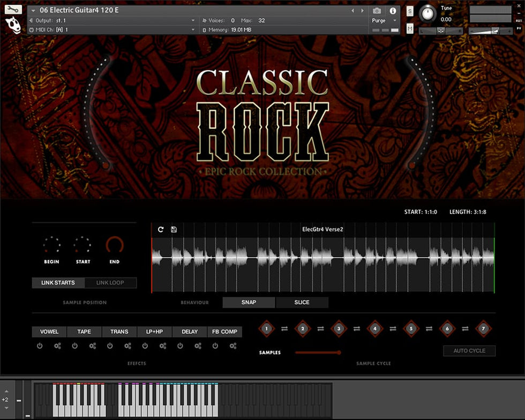
Task: Open the MIDI Ch dropdown
Action: [x=193, y=30]
